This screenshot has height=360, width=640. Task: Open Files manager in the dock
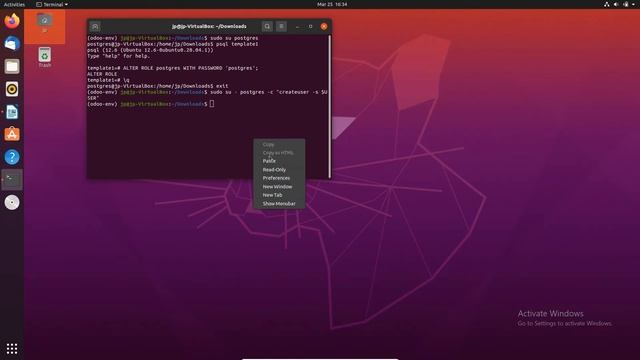click(12, 66)
